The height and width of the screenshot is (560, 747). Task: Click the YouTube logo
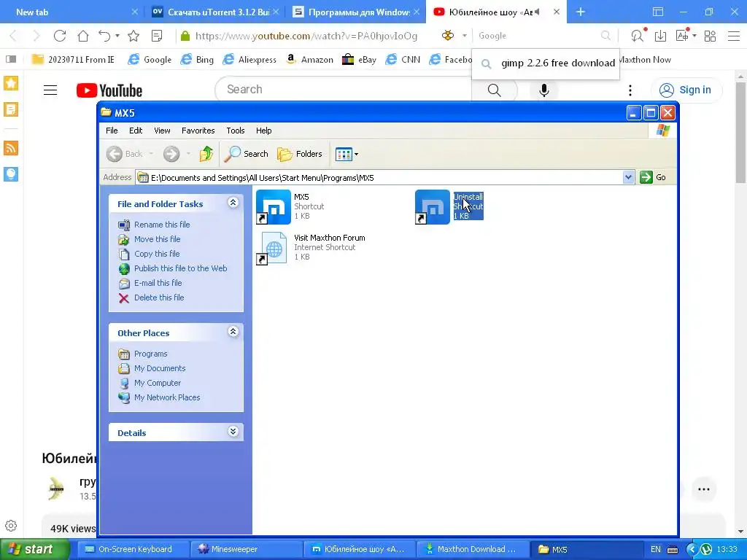pos(109,90)
